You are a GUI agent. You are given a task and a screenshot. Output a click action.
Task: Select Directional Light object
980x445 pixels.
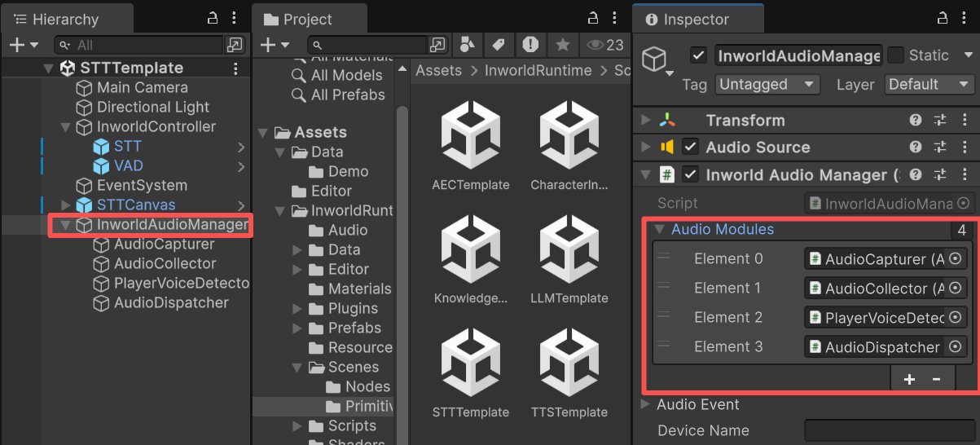tap(152, 107)
